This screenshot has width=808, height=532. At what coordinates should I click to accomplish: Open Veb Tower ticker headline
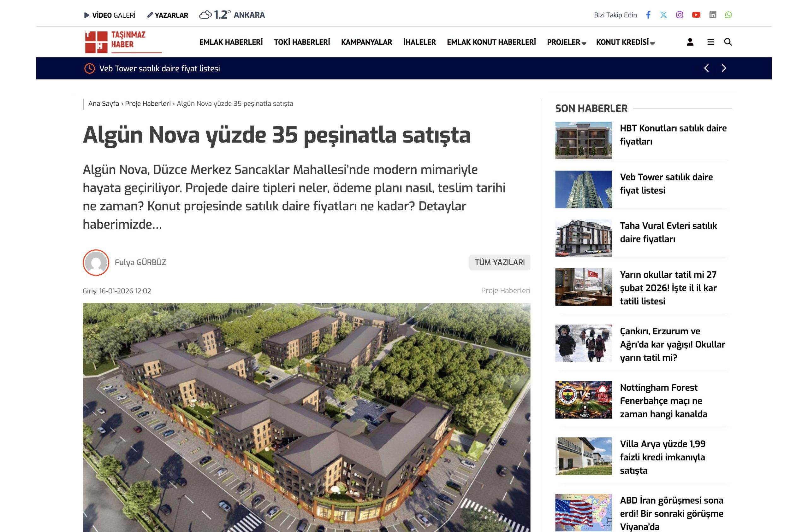[159, 68]
